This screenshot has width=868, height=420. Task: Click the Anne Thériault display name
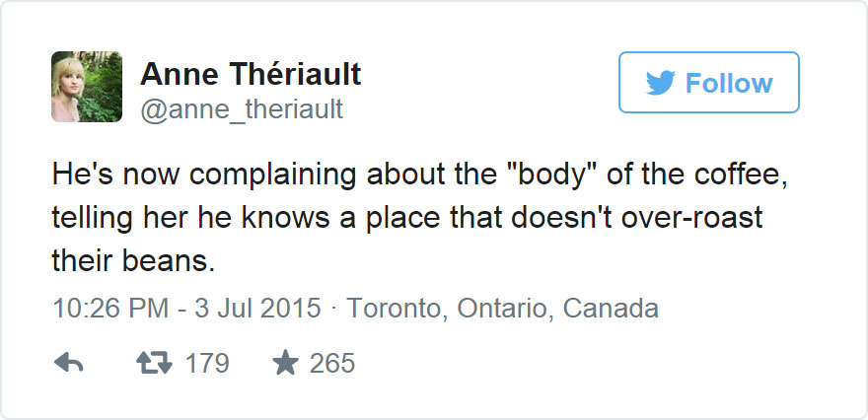(251, 73)
